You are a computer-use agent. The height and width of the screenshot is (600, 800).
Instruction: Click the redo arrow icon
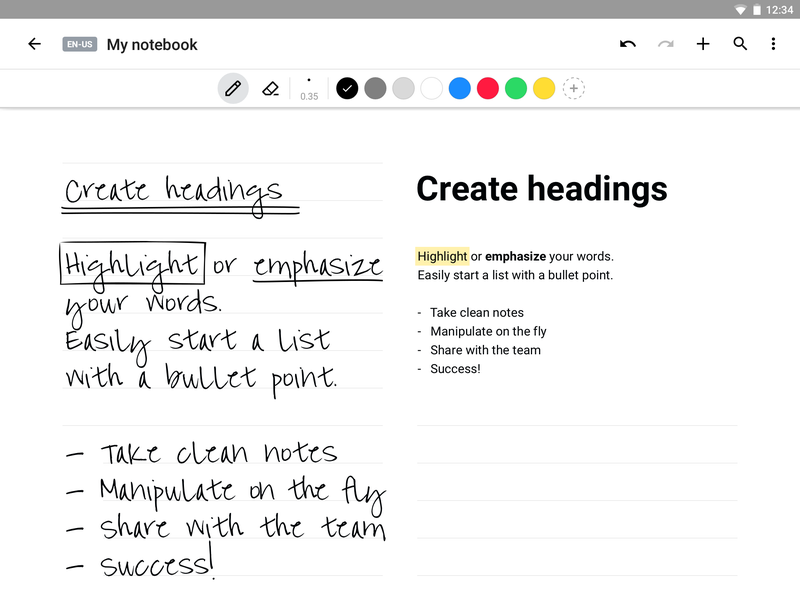(665, 44)
